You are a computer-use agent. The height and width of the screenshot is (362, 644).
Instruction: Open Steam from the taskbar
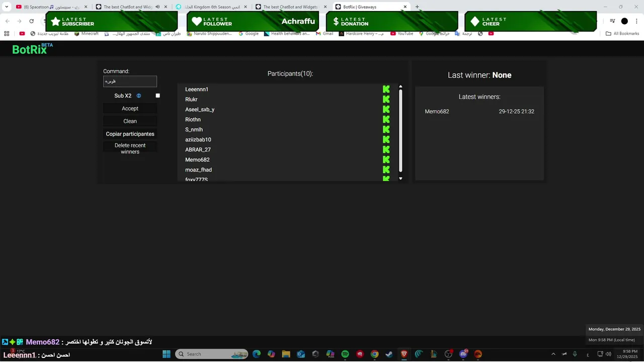pyautogui.click(x=389, y=354)
